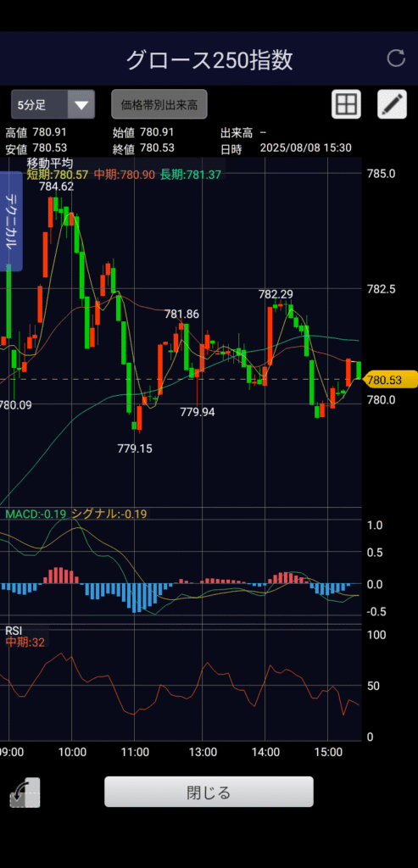The height and width of the screenshot is (868, 418).
Task: Toggle the 価格帯別出来高 button
Action: coord(159,104)
